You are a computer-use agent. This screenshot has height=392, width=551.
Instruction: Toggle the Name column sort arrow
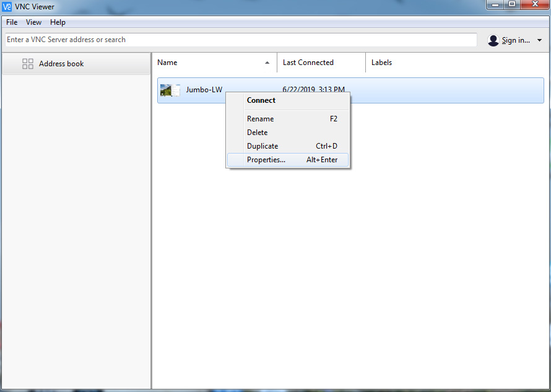(x=267, y=63)
